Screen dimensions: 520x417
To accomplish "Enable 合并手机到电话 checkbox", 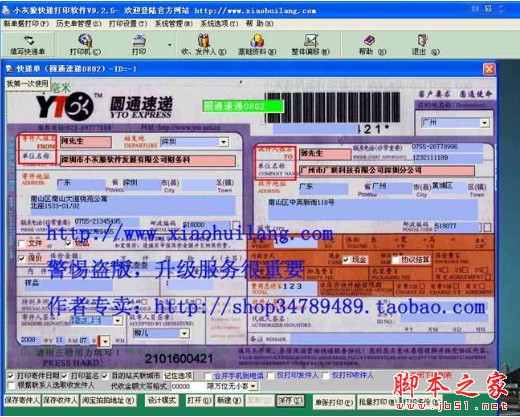I will (208, 376).
